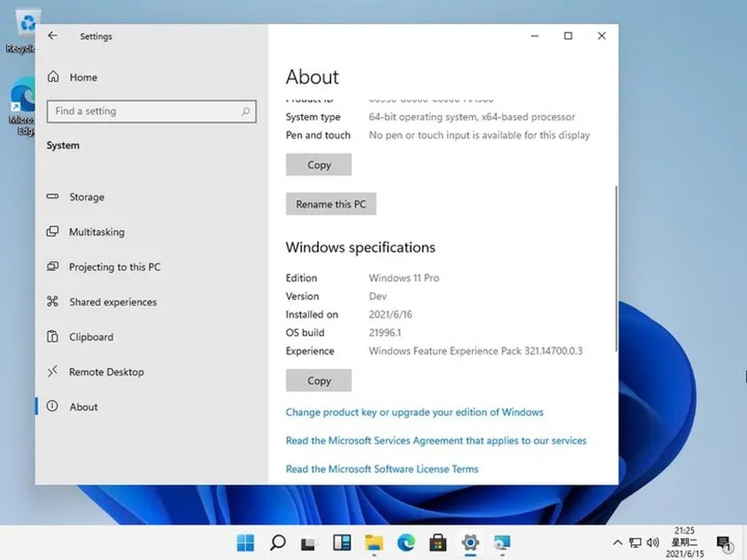Click the Rename this PC button
747x560 pixels.
[x=331, y=204]
